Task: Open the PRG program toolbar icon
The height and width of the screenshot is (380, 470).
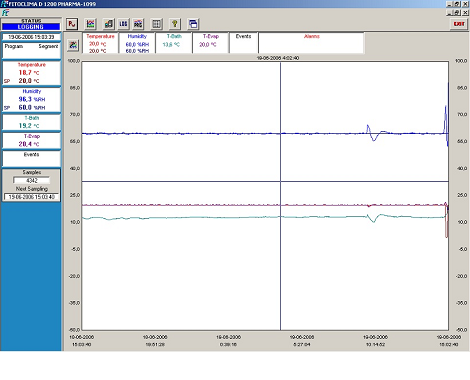Action: (138, 24)
